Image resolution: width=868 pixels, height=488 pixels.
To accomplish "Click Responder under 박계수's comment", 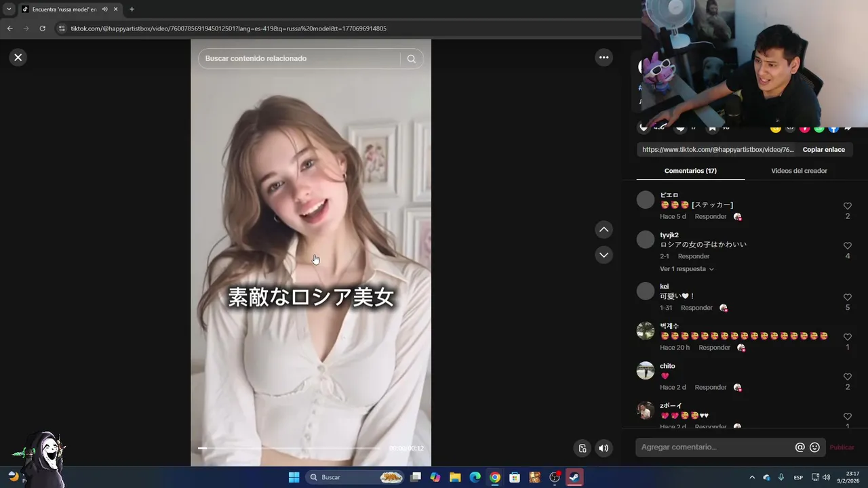I will [x=714, y=348].
